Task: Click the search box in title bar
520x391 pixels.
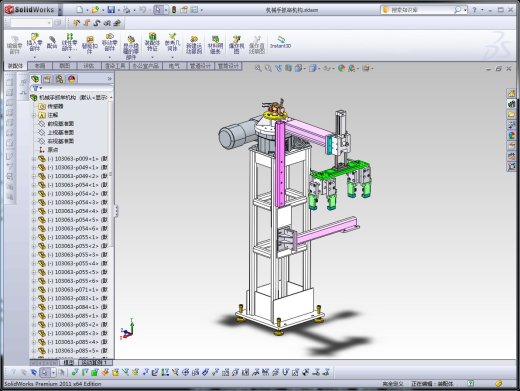Action: [421, 10]
